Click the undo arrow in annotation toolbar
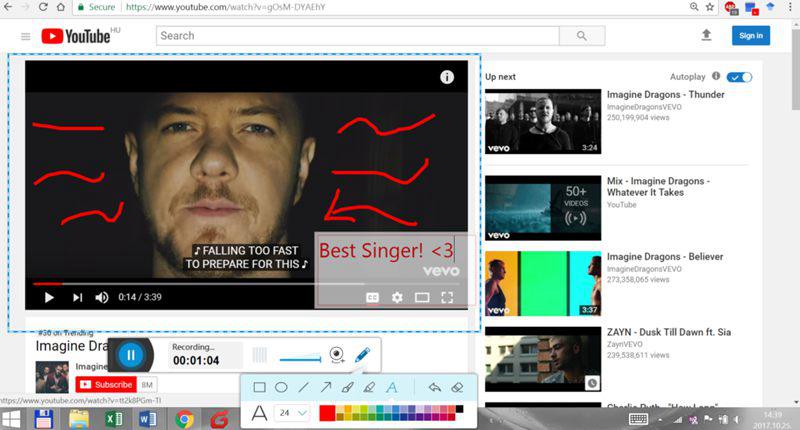800x430 pixels. (x=434, y=387)
